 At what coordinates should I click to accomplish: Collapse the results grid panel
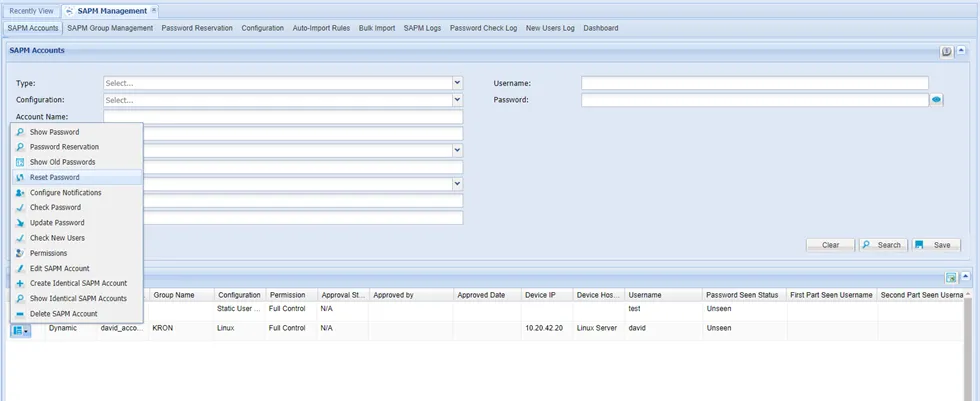[966, 277]
